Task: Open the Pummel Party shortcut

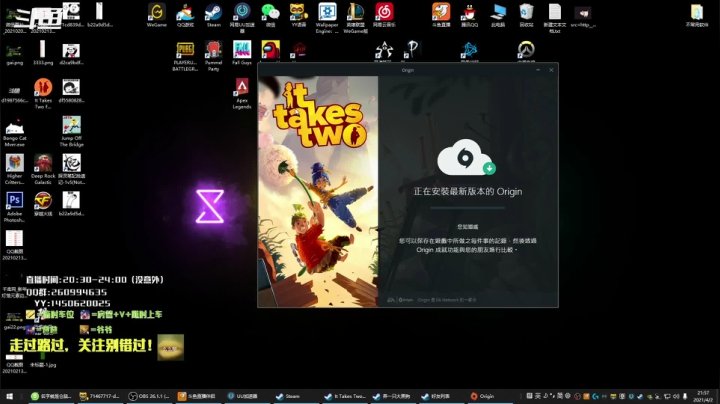Action: 214,56
